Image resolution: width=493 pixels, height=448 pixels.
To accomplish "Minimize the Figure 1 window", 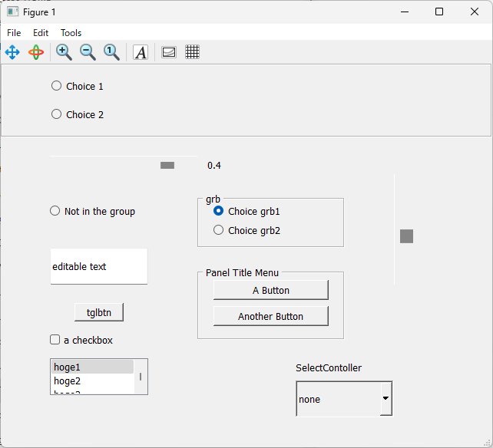I will point(405,12).
